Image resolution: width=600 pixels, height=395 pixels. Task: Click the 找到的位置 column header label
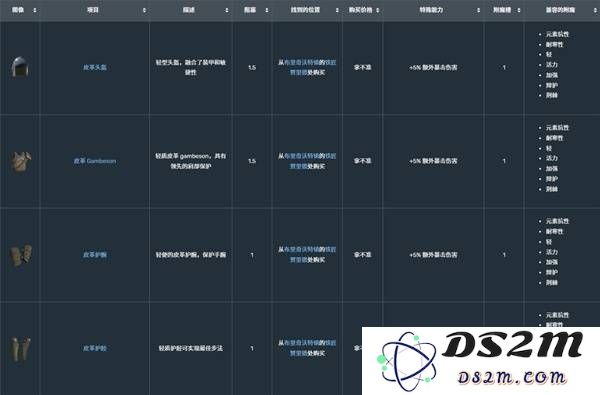tap(305, 10)
